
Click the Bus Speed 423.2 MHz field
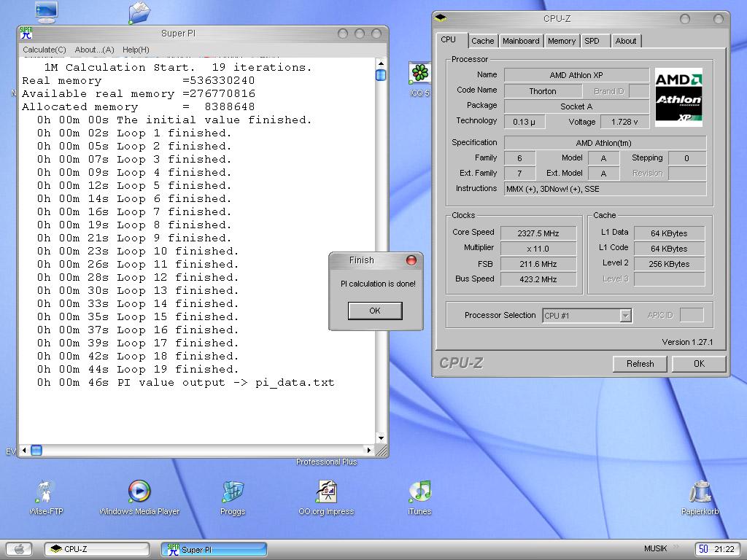(538, 279)
